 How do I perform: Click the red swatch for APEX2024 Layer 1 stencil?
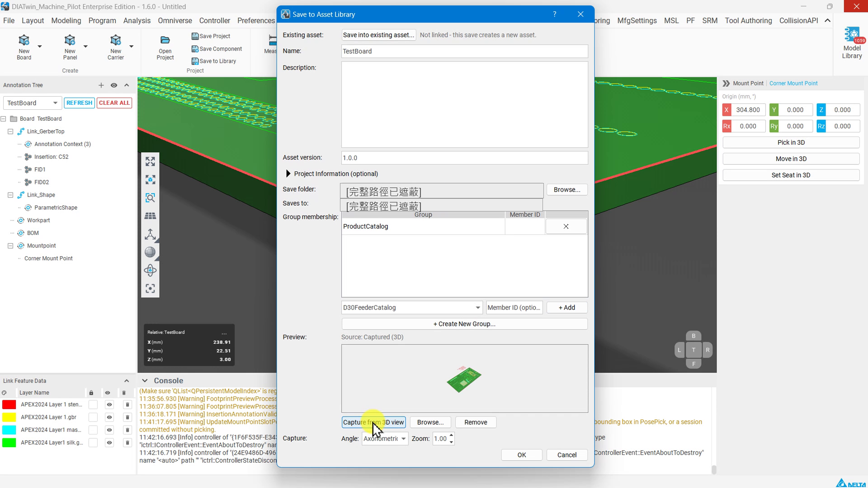click(x=9, y=404)
